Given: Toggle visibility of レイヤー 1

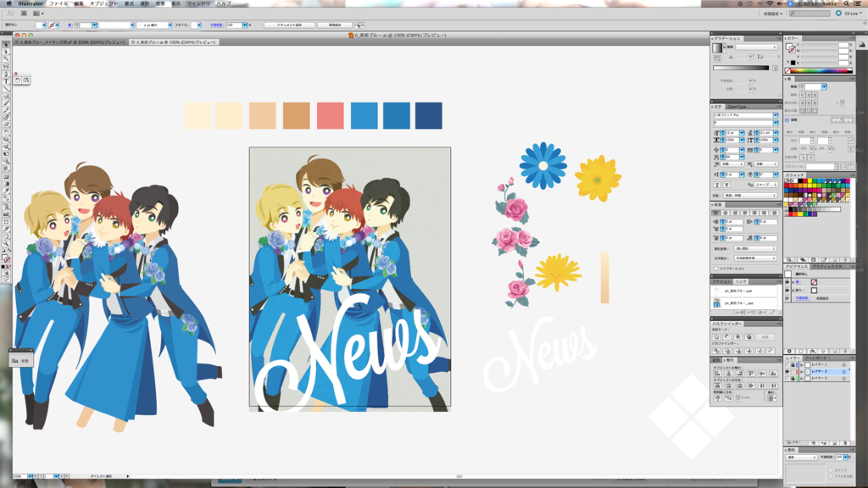Looking at the screenshot, I should [x=787, y=365].
